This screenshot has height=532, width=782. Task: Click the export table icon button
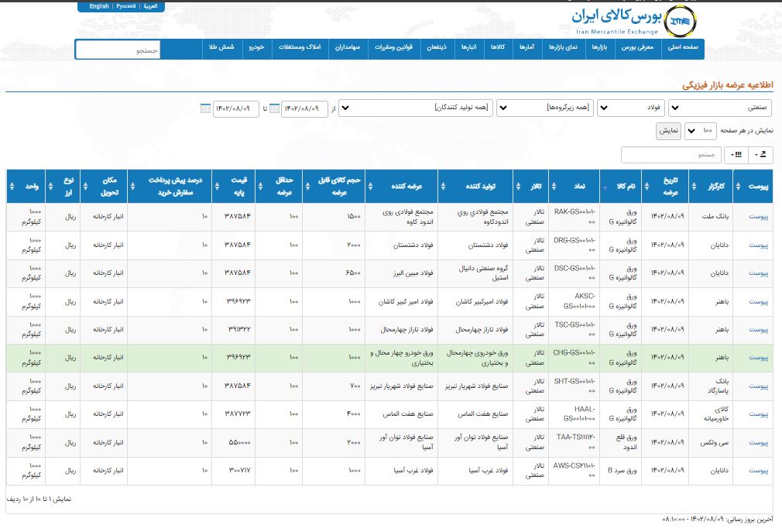pyautogui.click(x=761, y=155)
